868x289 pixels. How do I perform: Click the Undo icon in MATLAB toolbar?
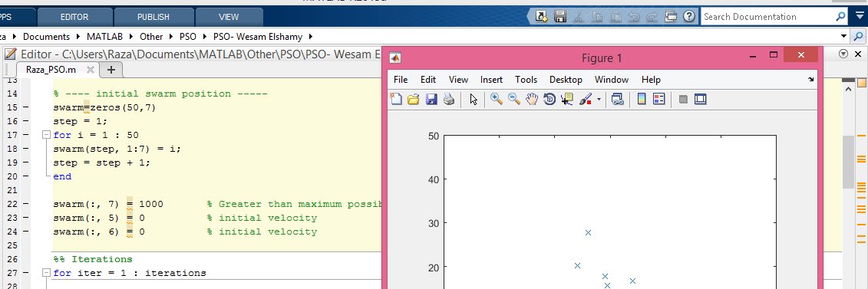pos(633,17)
